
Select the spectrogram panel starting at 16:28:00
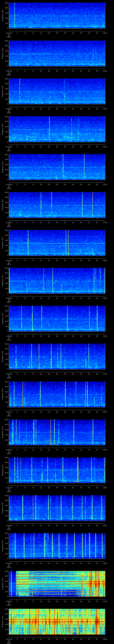point(57,281)
